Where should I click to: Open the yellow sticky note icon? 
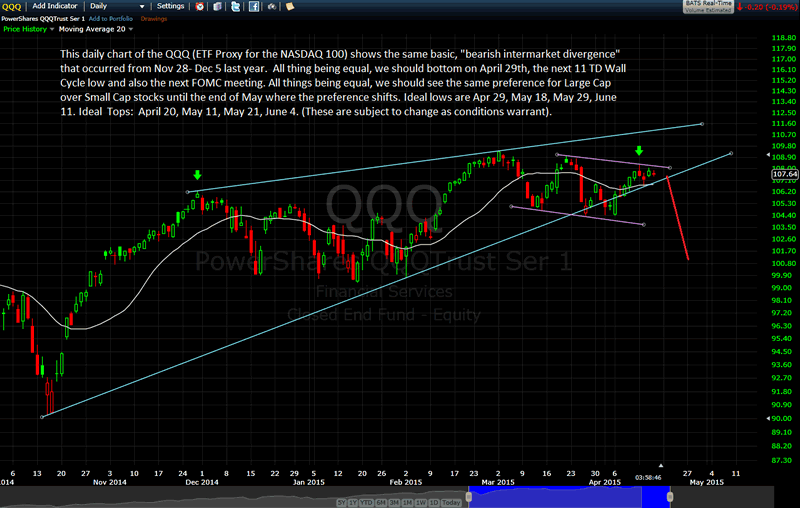coord(290,7)
